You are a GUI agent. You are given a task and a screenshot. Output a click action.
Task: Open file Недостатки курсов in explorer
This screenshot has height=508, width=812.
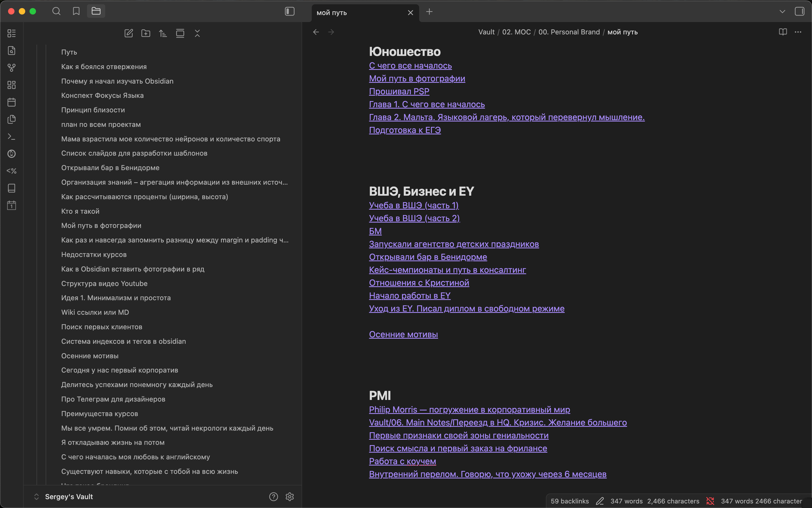(x=94, y=255)
